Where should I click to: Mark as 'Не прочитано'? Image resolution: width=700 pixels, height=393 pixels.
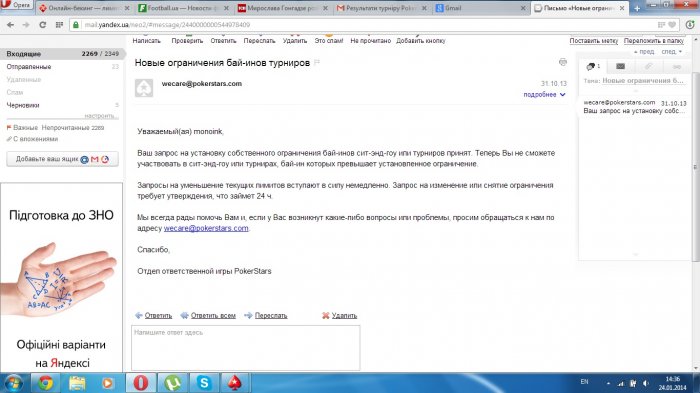click(x=371, y=41)
